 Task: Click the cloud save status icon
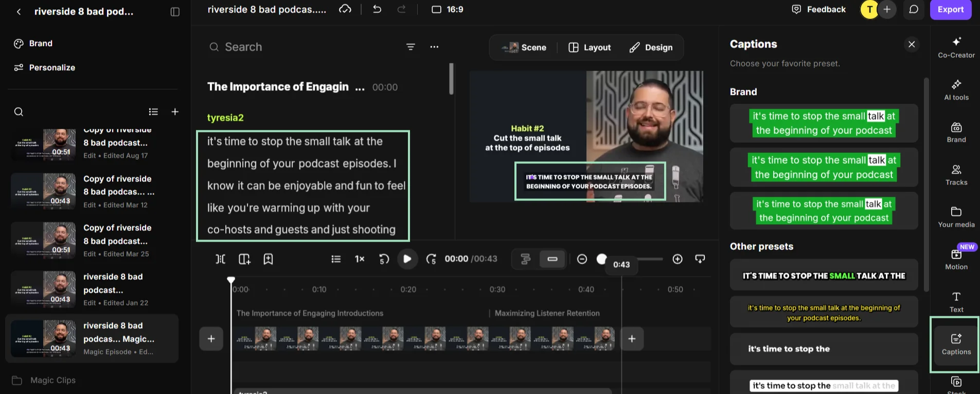(345, 9)
